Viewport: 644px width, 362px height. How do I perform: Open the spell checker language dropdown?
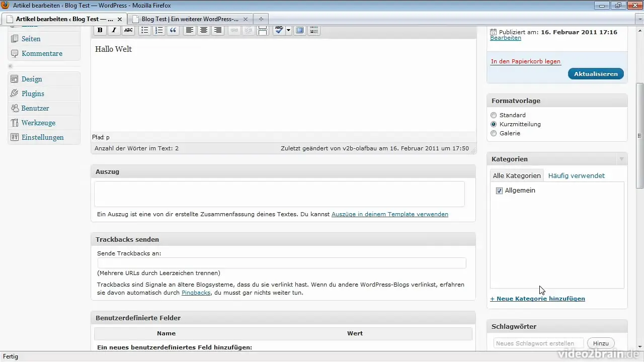(x=289, y=30)
